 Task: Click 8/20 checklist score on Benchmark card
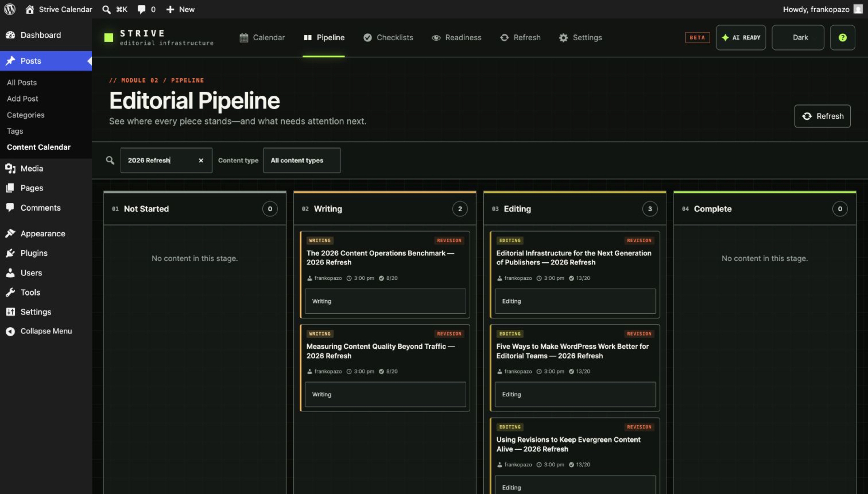[x=388, y=278]
